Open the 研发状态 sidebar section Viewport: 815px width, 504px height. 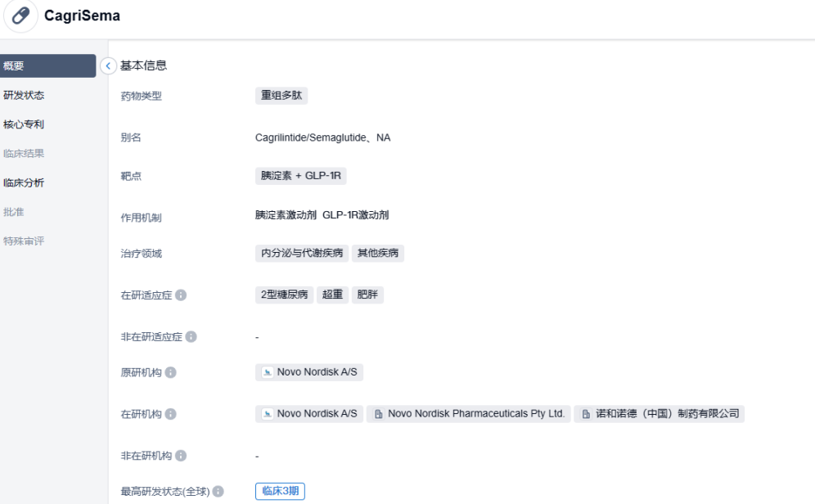[x=24, y=95]
